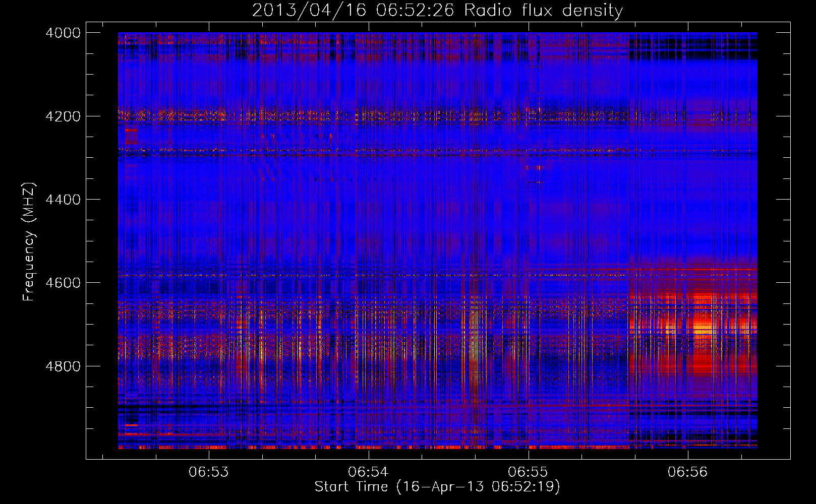The height and width of the screenshot is (504, 816).
Task: Click the 4600 frequency axis label
Action: 63,283
